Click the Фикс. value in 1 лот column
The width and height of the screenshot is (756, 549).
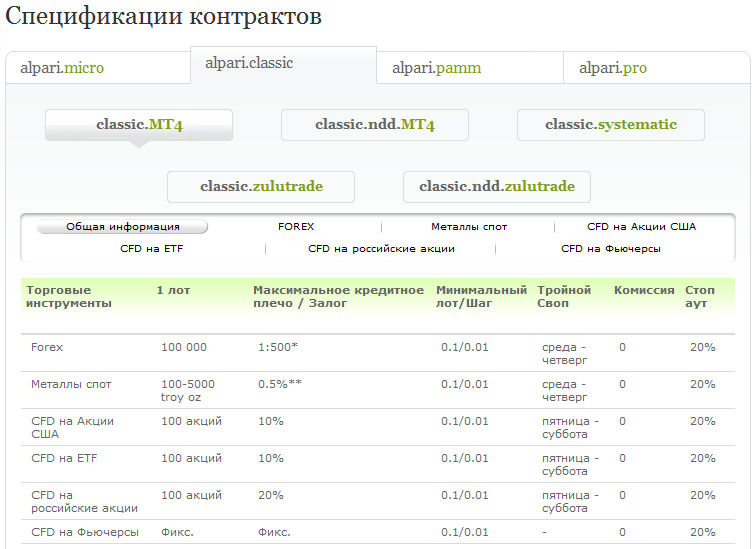point(177,532)
